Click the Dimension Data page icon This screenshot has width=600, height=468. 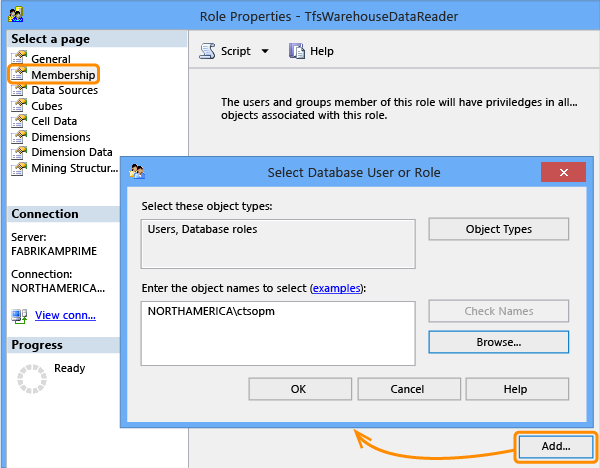tap(19, 152)
